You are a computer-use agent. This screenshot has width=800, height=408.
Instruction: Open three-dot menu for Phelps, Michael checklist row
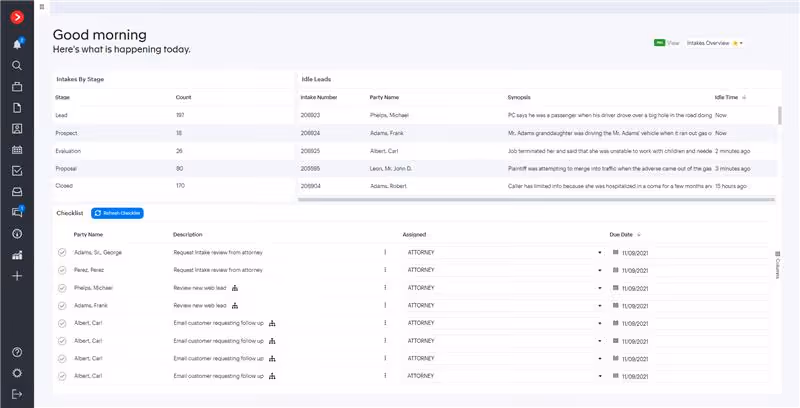385,288
